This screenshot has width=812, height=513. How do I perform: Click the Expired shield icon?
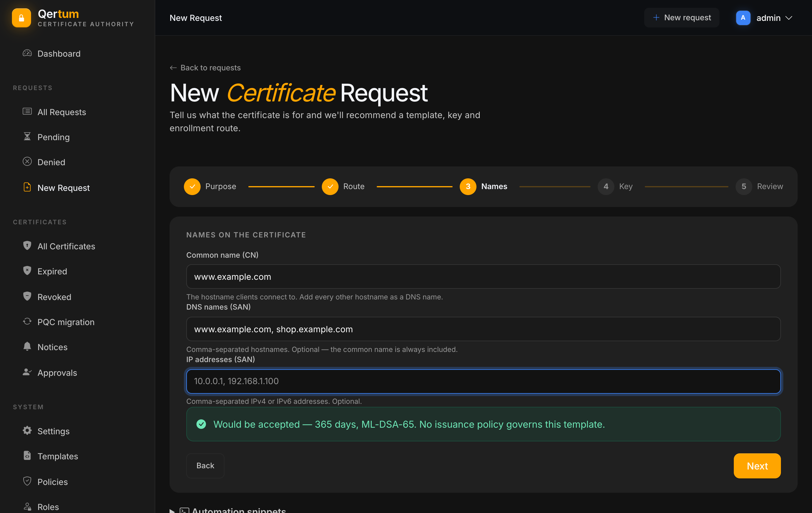(x=27, y=271)
